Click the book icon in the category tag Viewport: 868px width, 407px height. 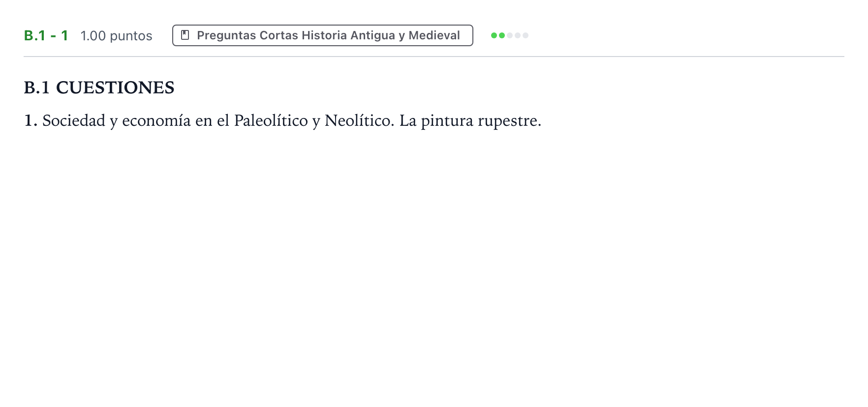tap(186, 35)
